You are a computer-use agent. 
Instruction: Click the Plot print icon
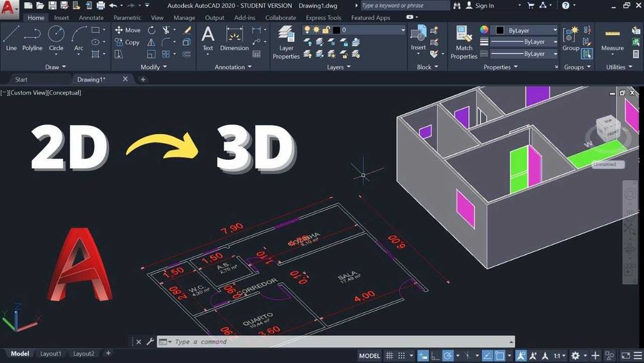pos(100,6)
